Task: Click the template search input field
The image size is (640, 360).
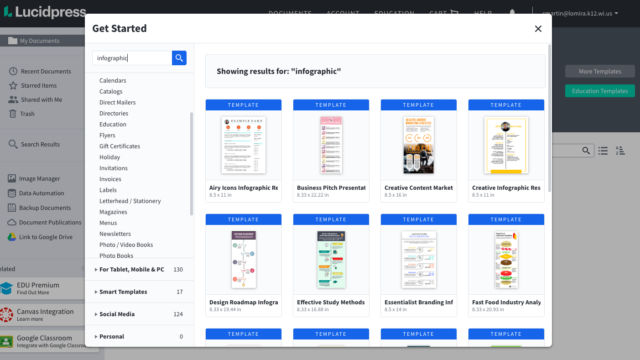Action: tap(132, 58)
